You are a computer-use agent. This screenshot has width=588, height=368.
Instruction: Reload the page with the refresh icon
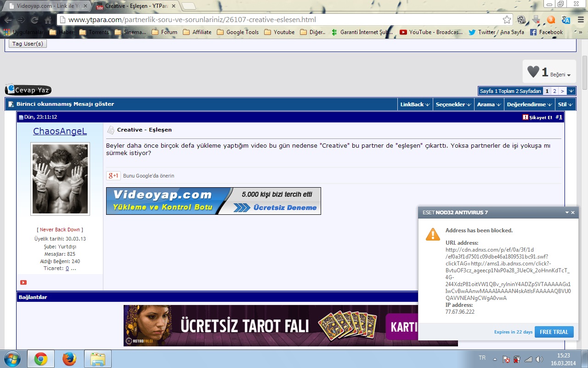click(34, 20)
